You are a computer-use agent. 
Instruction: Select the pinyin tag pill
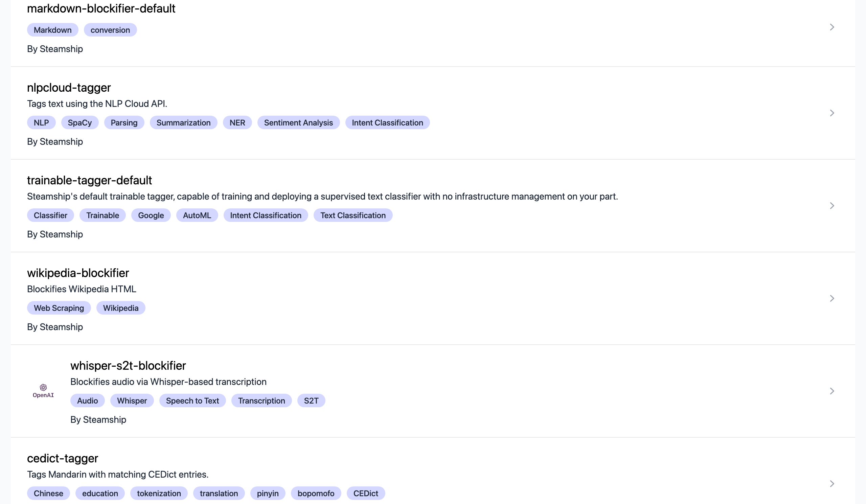pos(267,494)
